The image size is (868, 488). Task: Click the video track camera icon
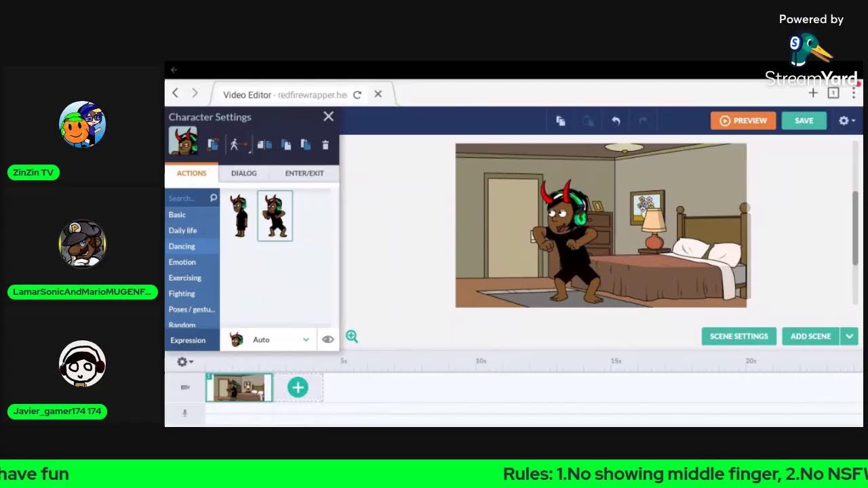click(x=185, y=387)
